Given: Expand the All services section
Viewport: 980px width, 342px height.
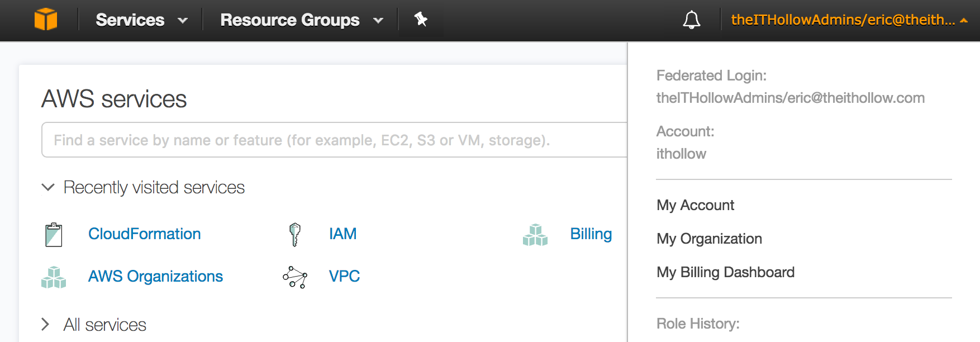Looking at the screenshot, I should [x=46, y=325].
